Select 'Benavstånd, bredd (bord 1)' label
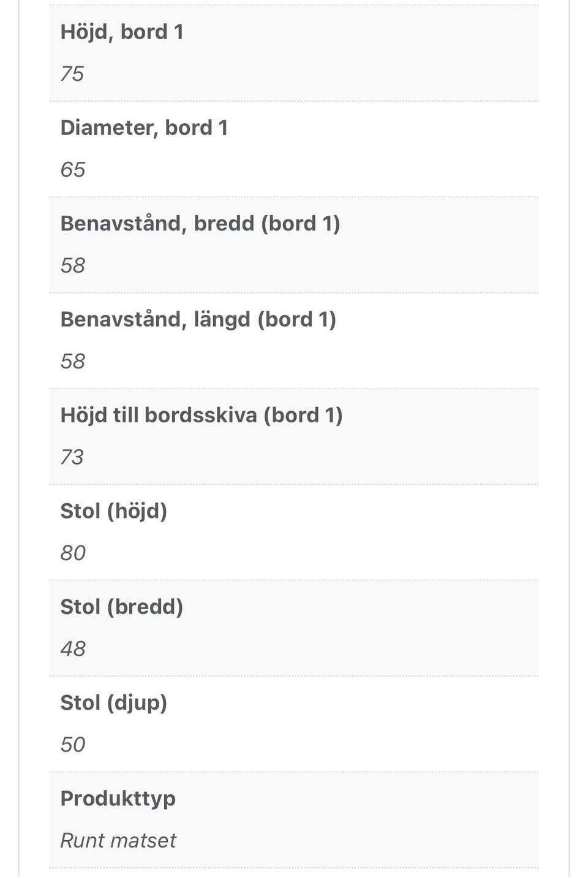This screenshot has width=588, height=877. [200, 224]
